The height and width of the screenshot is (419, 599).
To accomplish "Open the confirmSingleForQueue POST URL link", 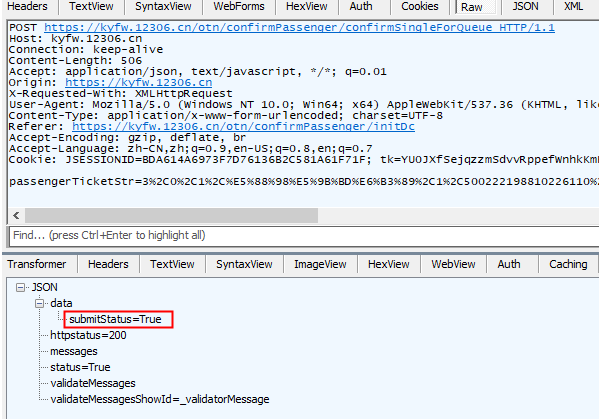I will (299, 28).
